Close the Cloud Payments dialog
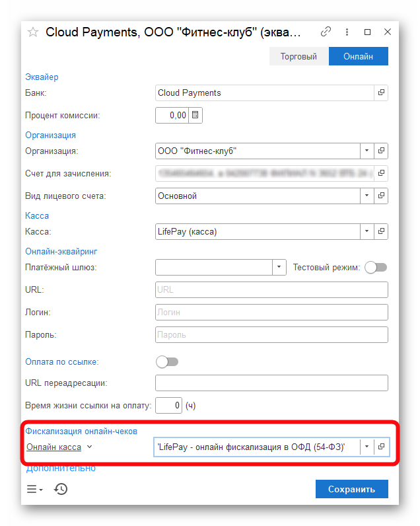This screenshot has height=526, width=420. click(x=388, y=32)
